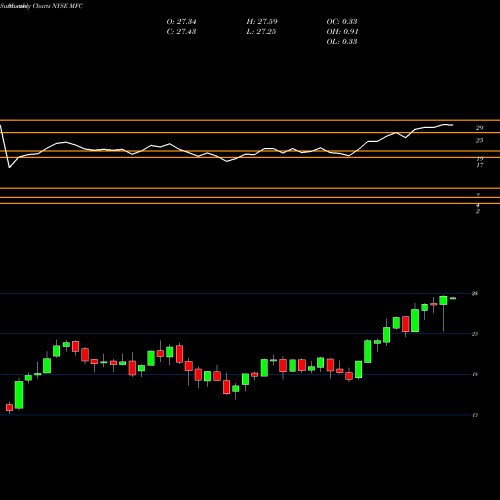Viewport: 500px width, 500px height.
Task: Click the '17' label on the indicator axis
Action: coord(479,165)
